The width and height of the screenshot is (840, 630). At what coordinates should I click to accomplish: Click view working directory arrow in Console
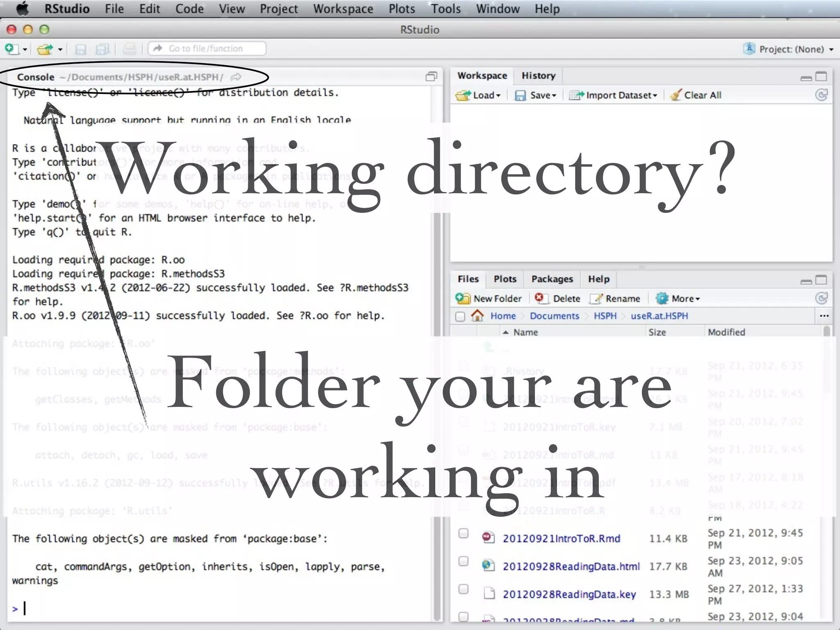[x=236, y=77]
